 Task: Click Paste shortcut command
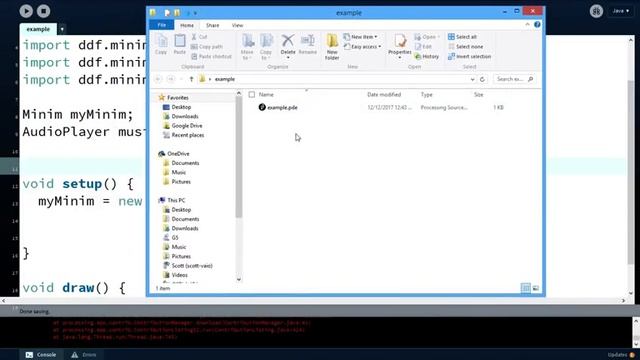coord(211,56)
